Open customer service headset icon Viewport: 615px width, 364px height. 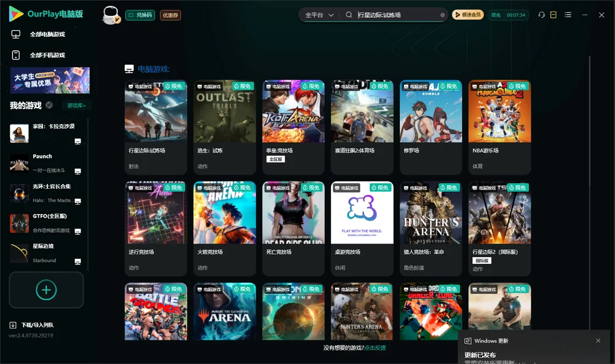click(x=542, y=15)
